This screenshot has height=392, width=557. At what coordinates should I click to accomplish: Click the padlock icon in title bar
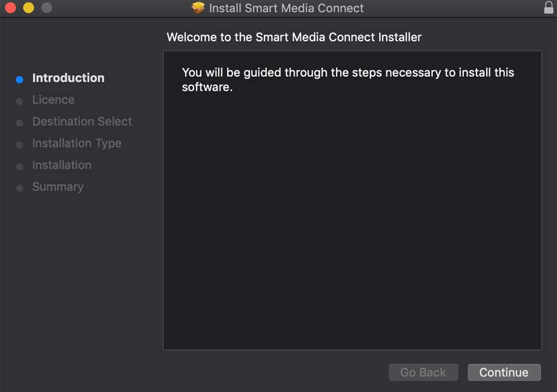[549, 7]
